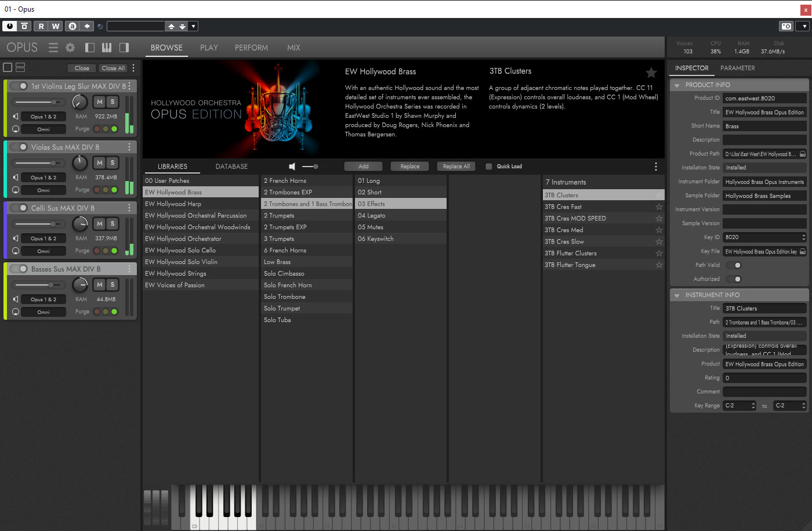Toggle the Path Valid switch
Image resolution: width=812 pixels, height=531 pixels.
tap(734, 265)
